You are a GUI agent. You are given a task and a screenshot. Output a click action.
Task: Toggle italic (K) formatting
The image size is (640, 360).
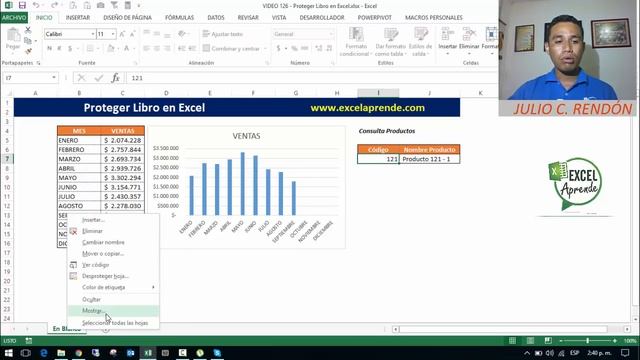(x=60, y=49)
